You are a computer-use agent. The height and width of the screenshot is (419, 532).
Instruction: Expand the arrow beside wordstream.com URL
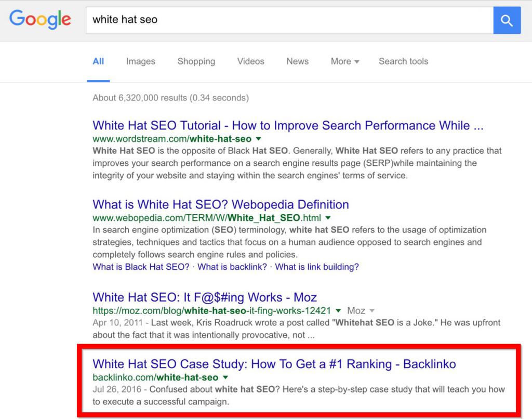pos(259,139)
